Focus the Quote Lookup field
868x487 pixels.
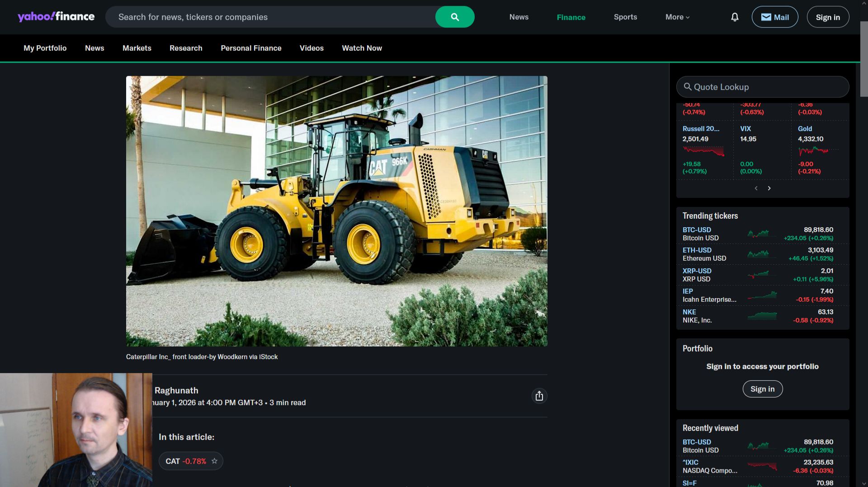[x=763, y=87]
